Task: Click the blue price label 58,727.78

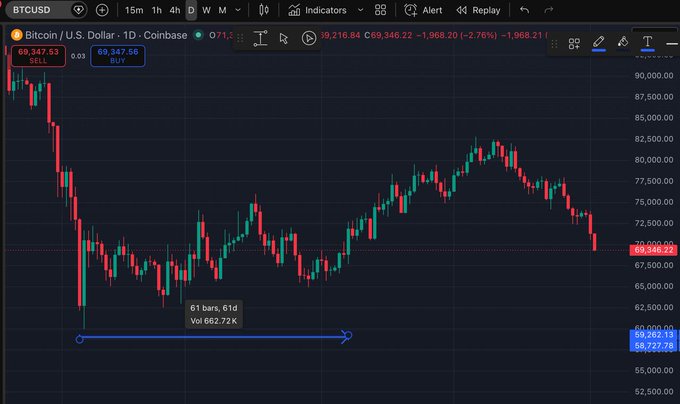Action: tap(654, 346)
